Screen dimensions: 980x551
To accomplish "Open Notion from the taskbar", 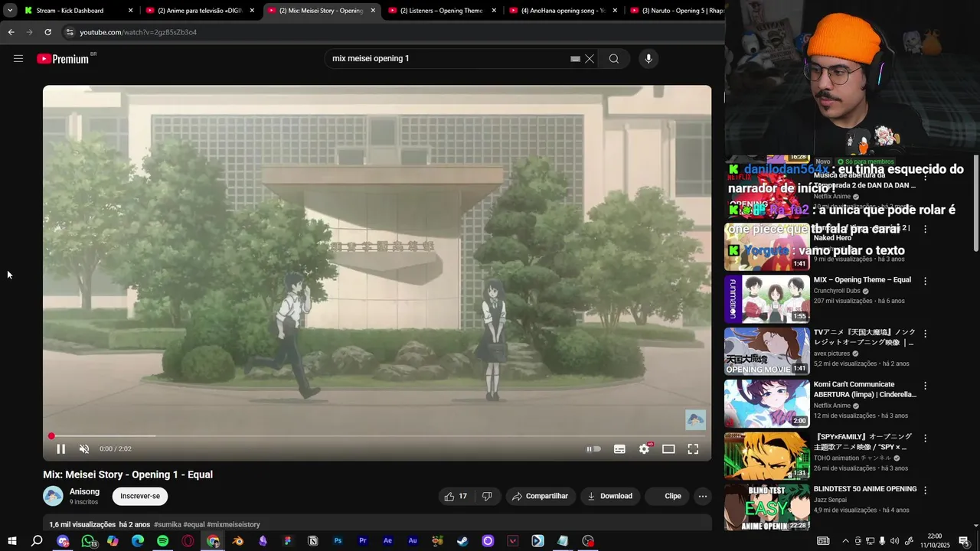I will [312, 541].
